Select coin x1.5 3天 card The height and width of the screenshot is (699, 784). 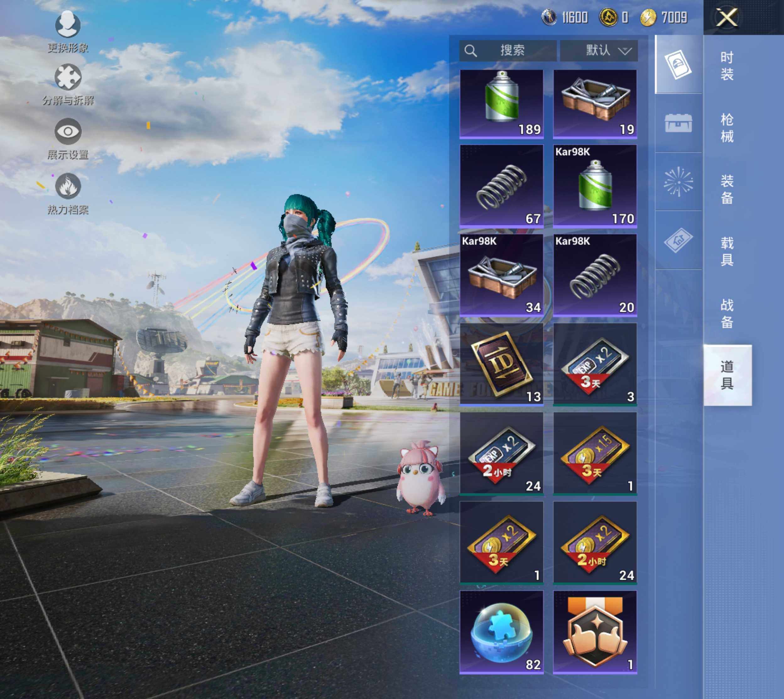(x=595, y=454)
